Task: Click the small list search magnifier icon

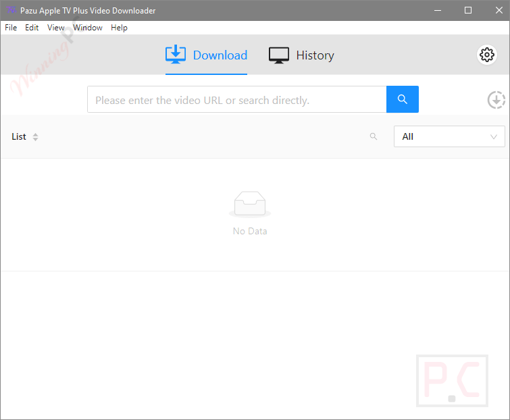Action: tap(374, 136)
